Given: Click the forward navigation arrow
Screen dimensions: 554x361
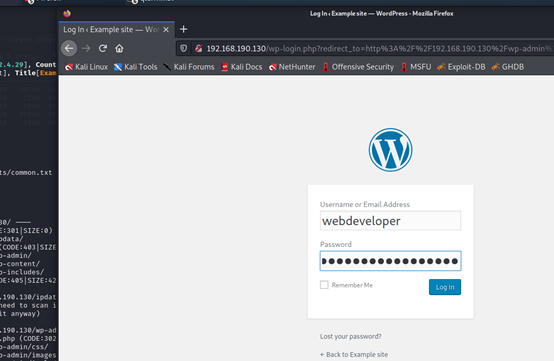Looking at the screenshot, I should coord(86,48).
